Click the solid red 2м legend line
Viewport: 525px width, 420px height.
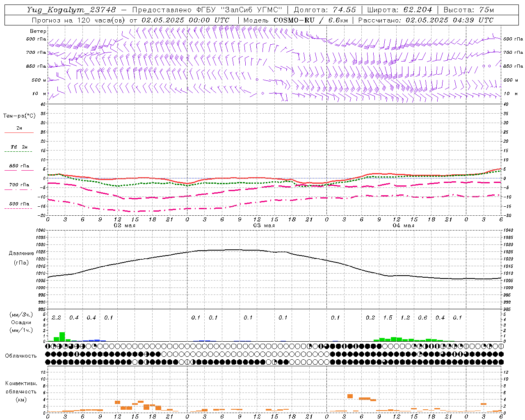(x=19, y=132)
